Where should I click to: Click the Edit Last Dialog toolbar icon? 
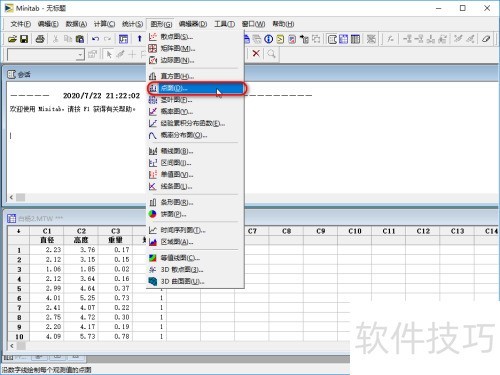[123, 39]
